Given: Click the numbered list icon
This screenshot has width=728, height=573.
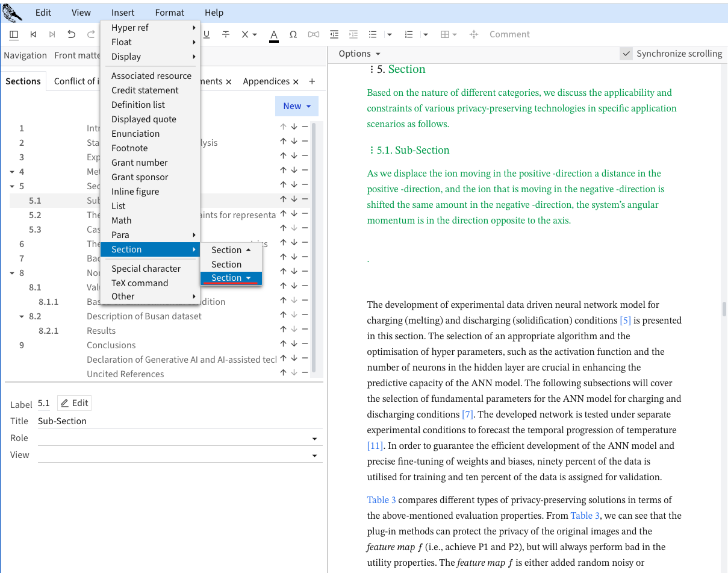Looking at the screenshot, I should (409, 34).
